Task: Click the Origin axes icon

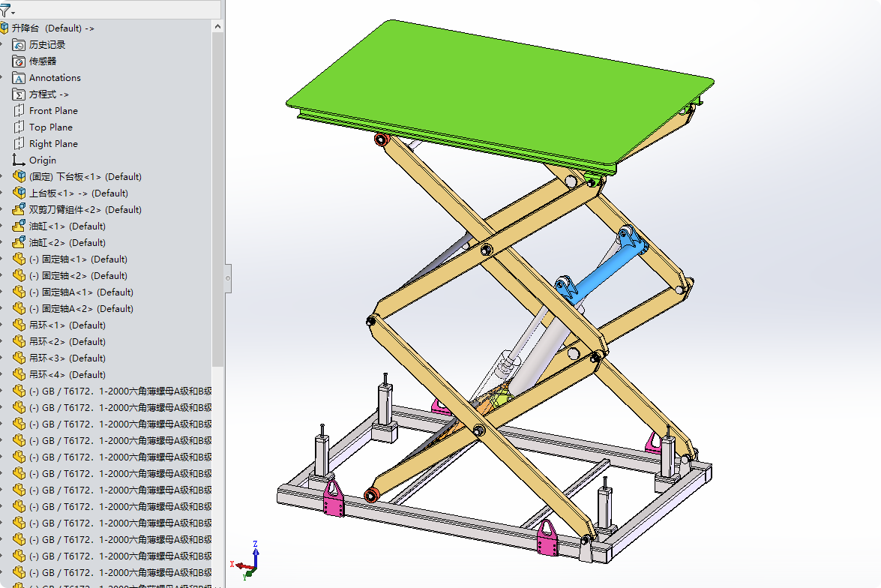Action: (x=19, y=160)
